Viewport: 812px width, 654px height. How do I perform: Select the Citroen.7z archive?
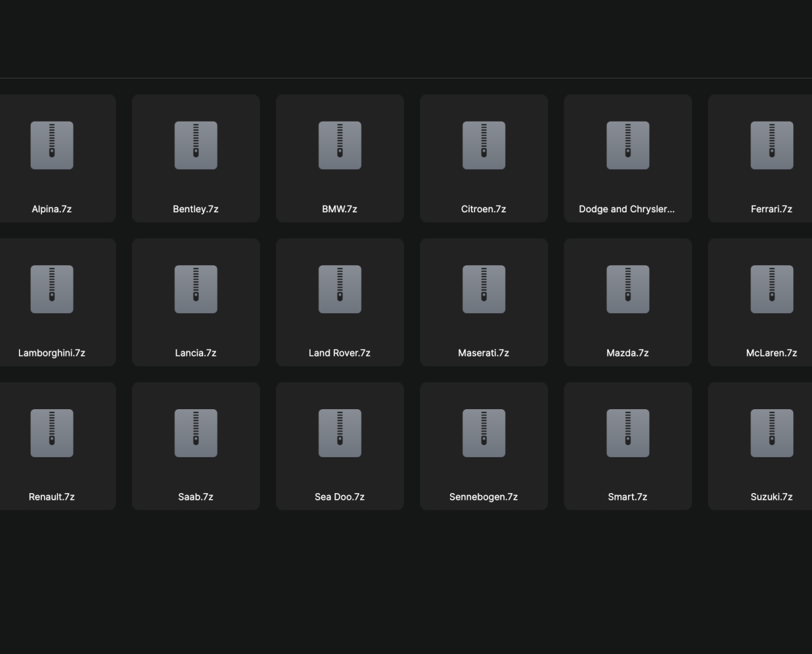[483, 145]
